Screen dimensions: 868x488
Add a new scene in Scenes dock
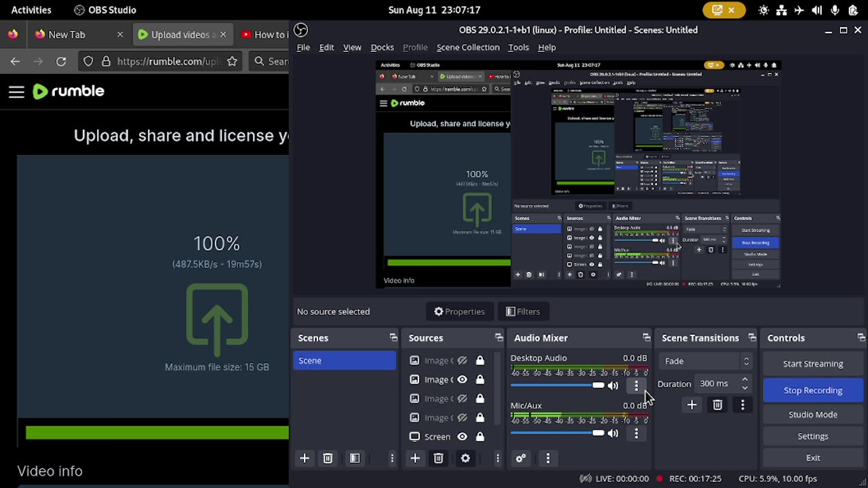point(304,458)
